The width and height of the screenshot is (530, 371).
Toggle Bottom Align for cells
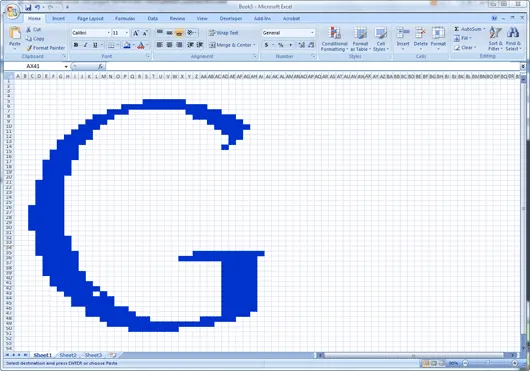179,32
